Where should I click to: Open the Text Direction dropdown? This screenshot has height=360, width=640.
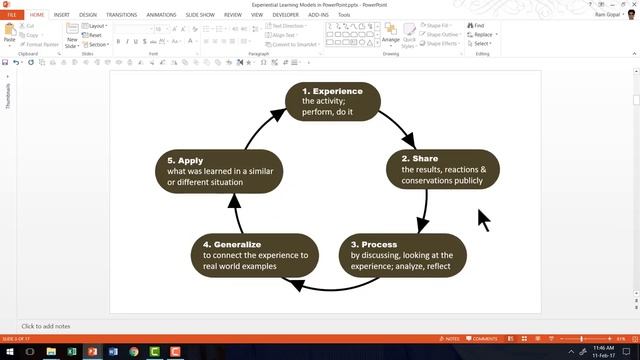(286, 26)
